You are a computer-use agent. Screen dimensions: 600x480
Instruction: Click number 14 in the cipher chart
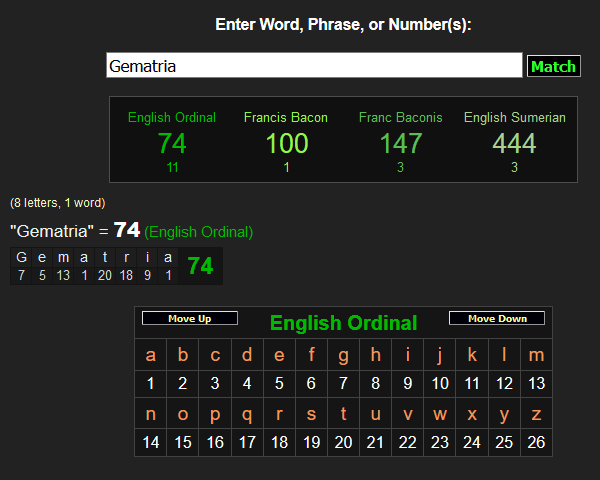(x=150, y=442)
